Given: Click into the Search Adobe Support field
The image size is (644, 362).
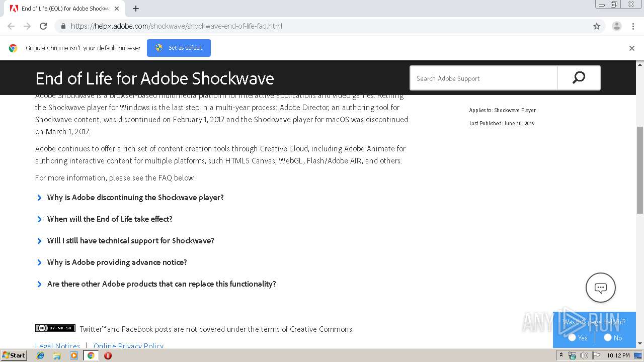Looking at the screenshot, I should point(484,78).
